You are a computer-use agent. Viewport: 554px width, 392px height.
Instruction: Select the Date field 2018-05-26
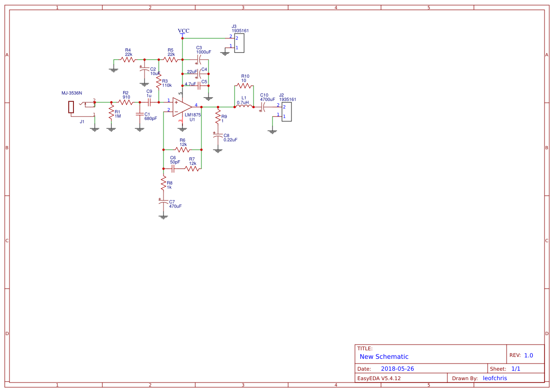click(x=398, y=368)
